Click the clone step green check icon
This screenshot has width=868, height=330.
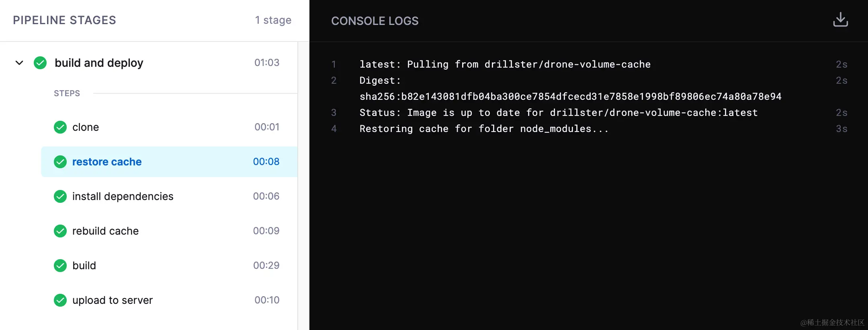click(60, 127)
